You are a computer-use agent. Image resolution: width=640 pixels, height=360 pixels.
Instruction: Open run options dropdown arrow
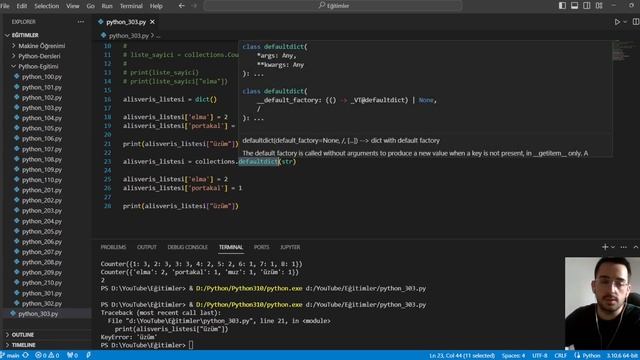tap(625, 22)
